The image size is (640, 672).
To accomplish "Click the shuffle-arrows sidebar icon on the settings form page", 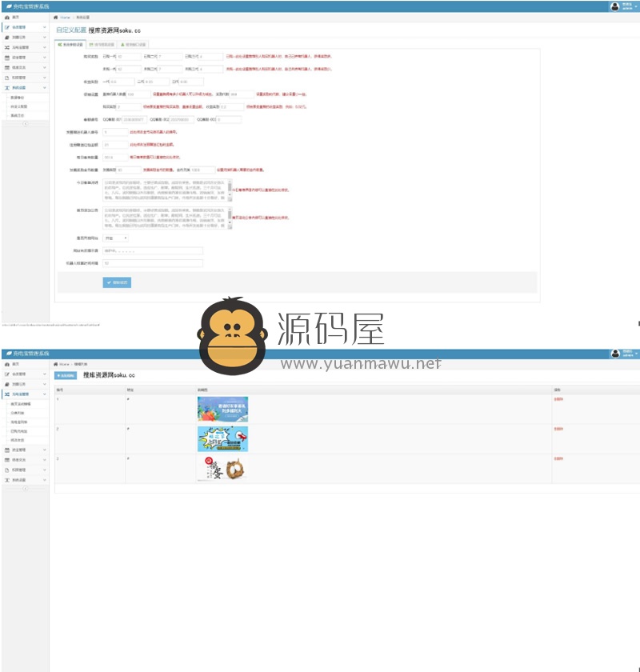I will pos(7,47).
